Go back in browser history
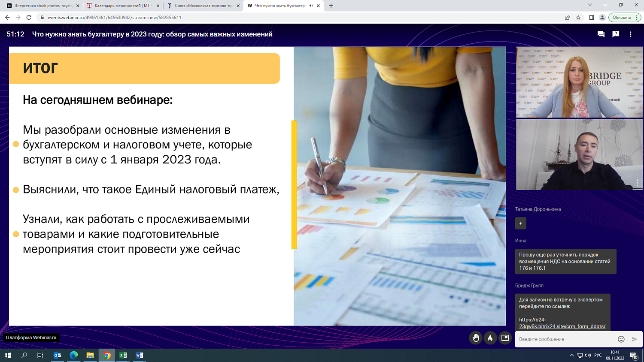The height and width of the screenshot is (362, 644). tap(7, 18)
